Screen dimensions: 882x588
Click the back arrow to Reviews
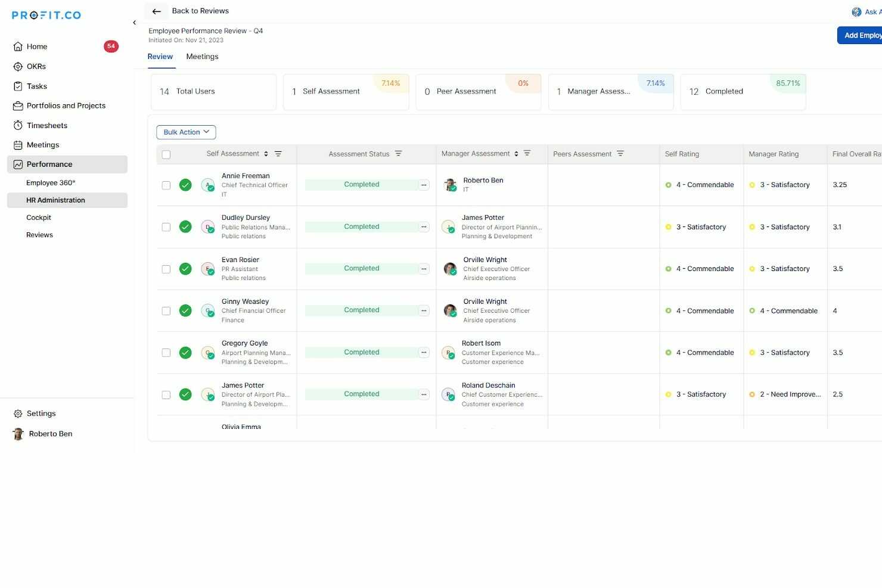[x=157, y=11]
